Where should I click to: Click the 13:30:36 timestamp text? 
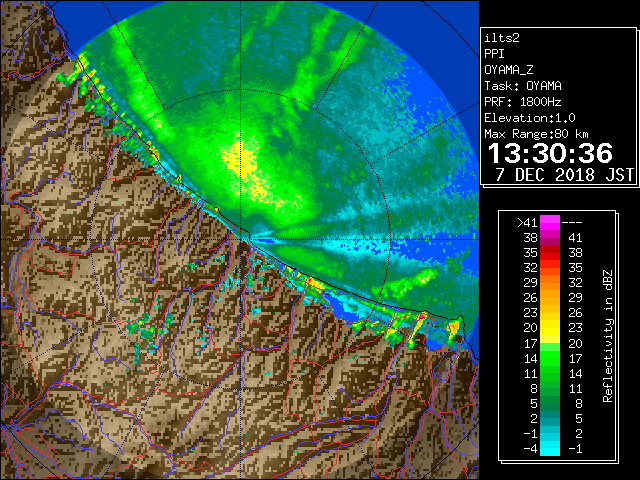pyautogui.click(x=550, y=153)
